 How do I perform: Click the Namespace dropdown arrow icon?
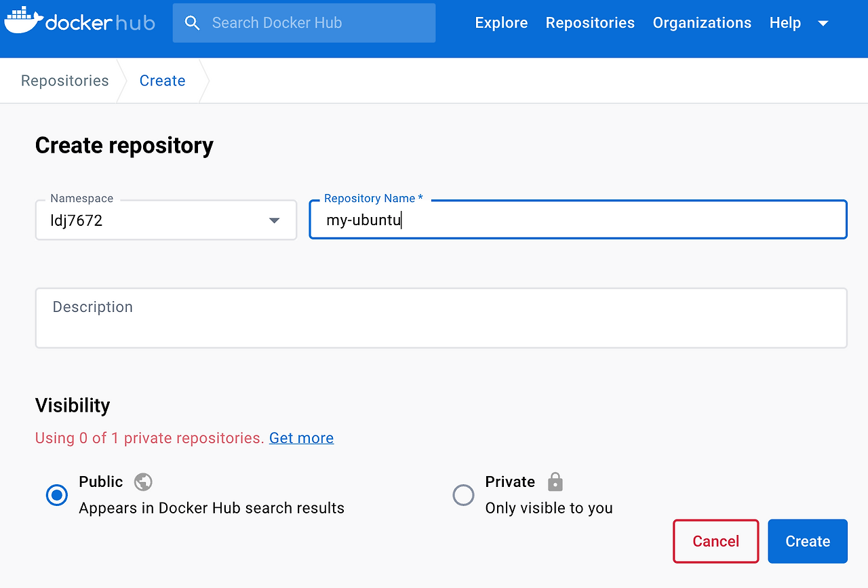(x=274, y=220)
